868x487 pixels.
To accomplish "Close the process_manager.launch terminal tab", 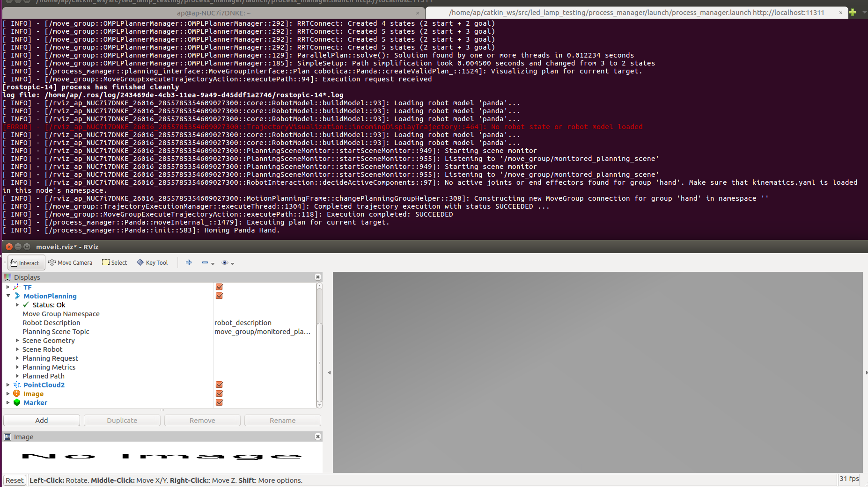I will (841, 13).
